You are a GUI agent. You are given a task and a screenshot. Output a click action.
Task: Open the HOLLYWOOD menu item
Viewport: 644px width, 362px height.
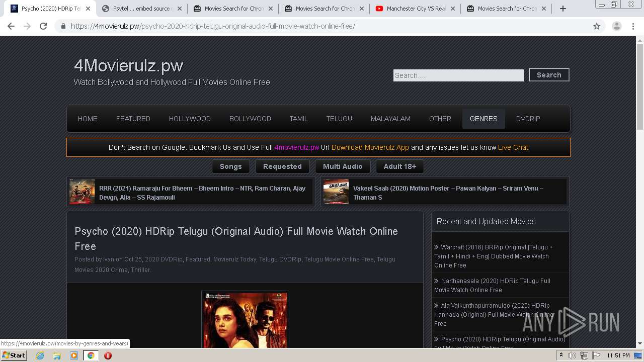(190, 119)
